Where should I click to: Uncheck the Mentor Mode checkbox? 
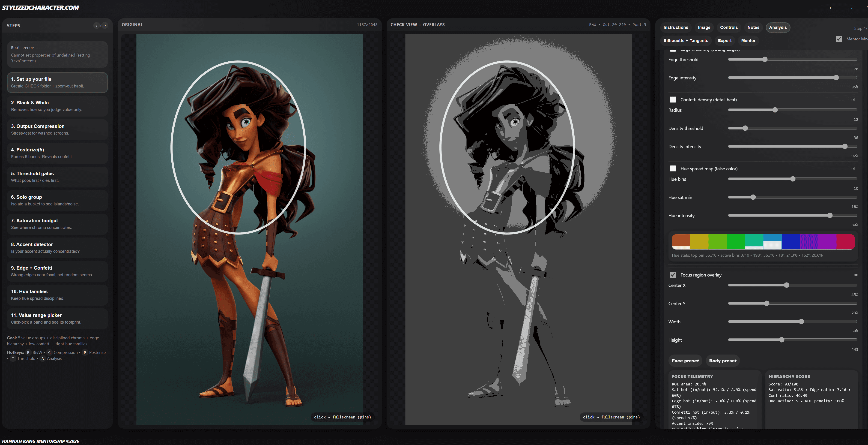tap(839, 39)
